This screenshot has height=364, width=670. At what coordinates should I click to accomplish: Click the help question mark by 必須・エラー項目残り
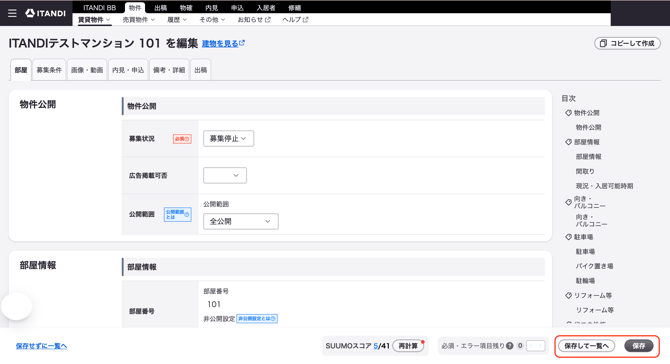[x=509, y=346]
